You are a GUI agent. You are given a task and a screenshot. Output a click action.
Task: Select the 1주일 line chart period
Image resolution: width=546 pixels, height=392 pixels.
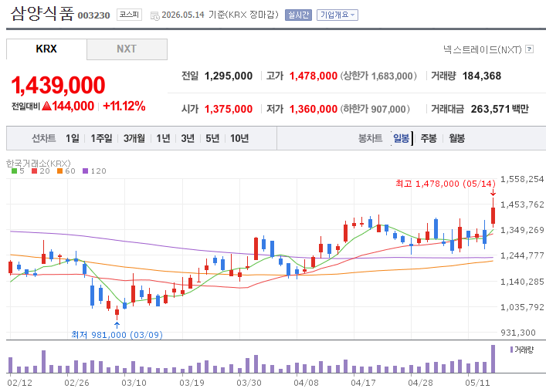[101, 138]
